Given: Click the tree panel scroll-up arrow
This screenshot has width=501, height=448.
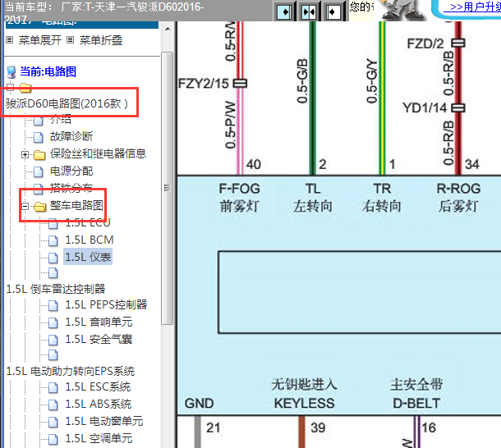Looking at the screenshot, I should click(168, 29).
